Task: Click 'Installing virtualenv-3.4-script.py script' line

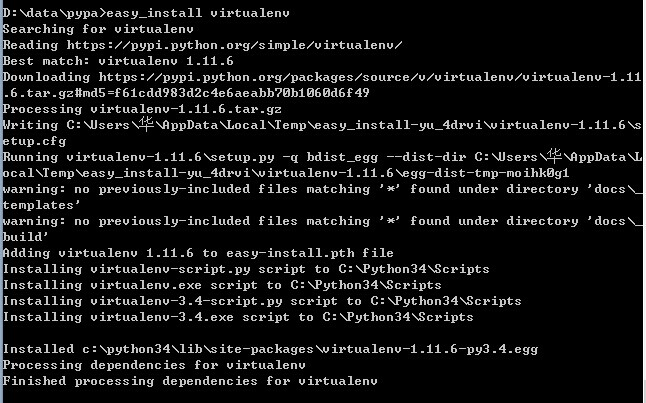Action: (262, 301)
